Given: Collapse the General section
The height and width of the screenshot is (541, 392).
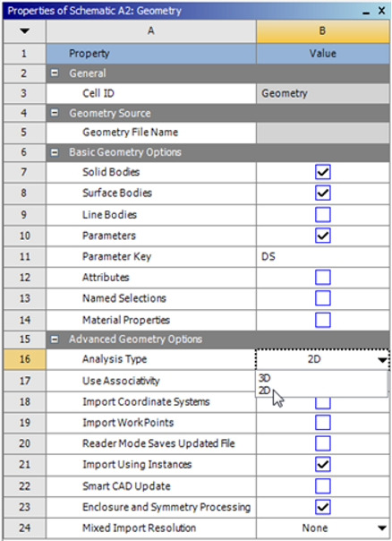Looking at the screenshot, I should pos(55,73).
